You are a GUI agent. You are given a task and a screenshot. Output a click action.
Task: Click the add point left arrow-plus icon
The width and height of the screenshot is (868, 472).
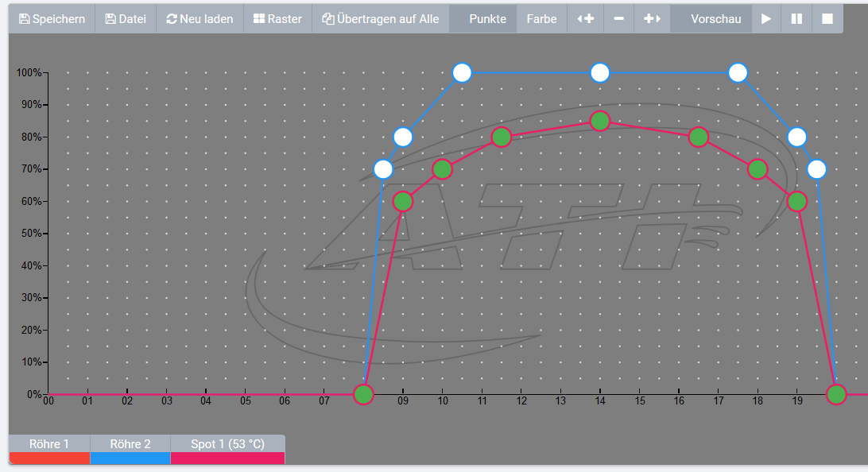tap(585, 18)
